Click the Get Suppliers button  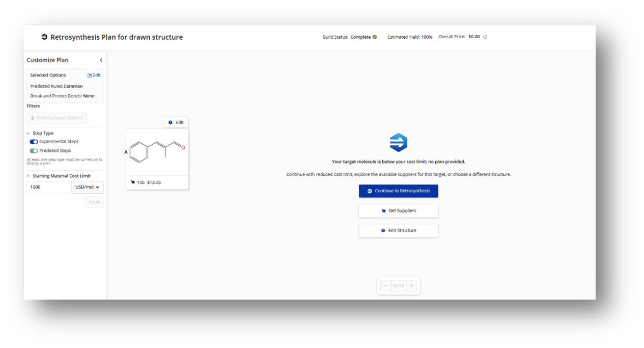tap(399, 211)
